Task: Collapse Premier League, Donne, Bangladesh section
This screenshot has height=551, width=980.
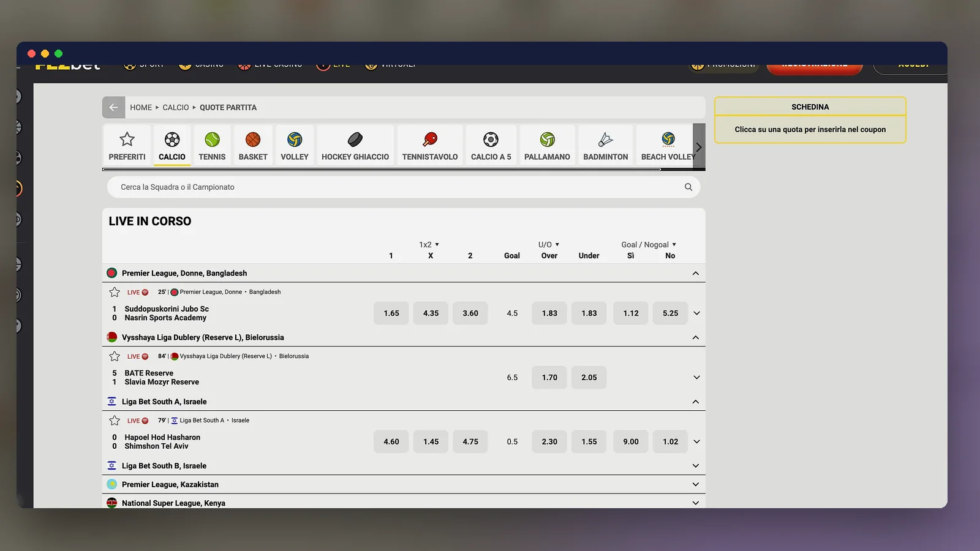Action: tap(696, 273)
